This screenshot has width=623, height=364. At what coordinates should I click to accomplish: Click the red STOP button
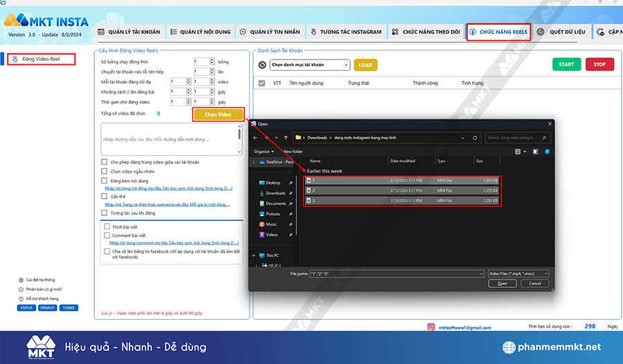click(599, 64)
